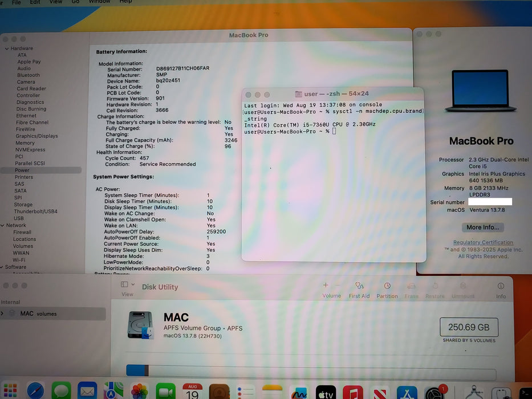Select the MAC volumes row in Disk Utility

pyautogui.click(x=53, y=313)
